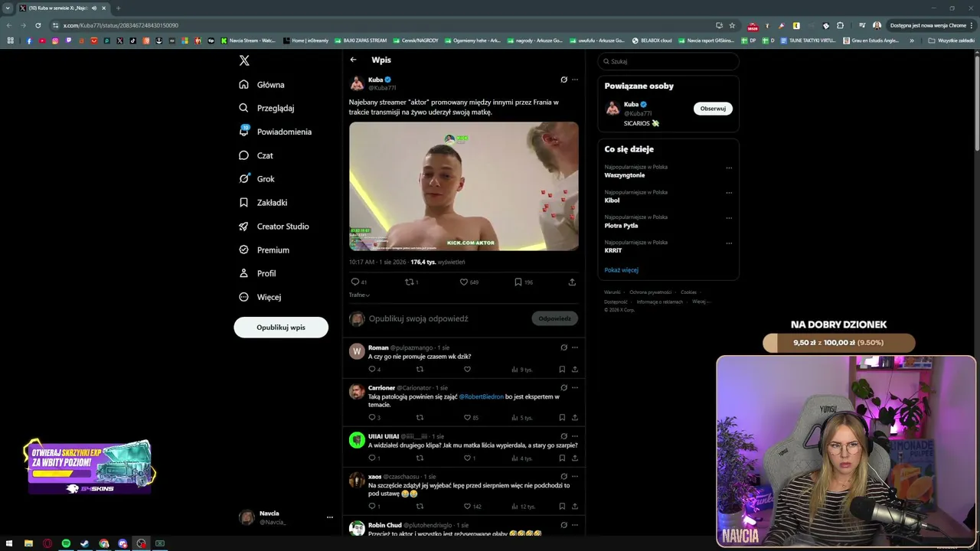Expand the Więcej sidebar menu

tap(260, 297)
